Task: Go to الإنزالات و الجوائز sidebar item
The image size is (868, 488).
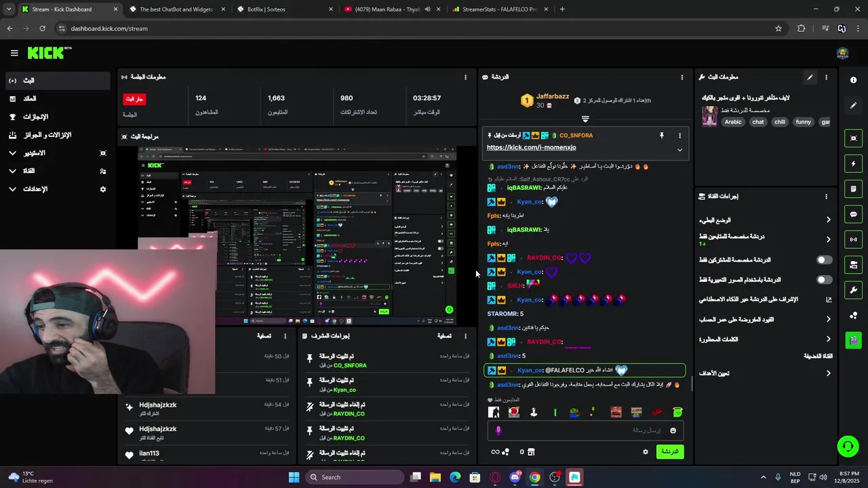Action: (57, 135)
